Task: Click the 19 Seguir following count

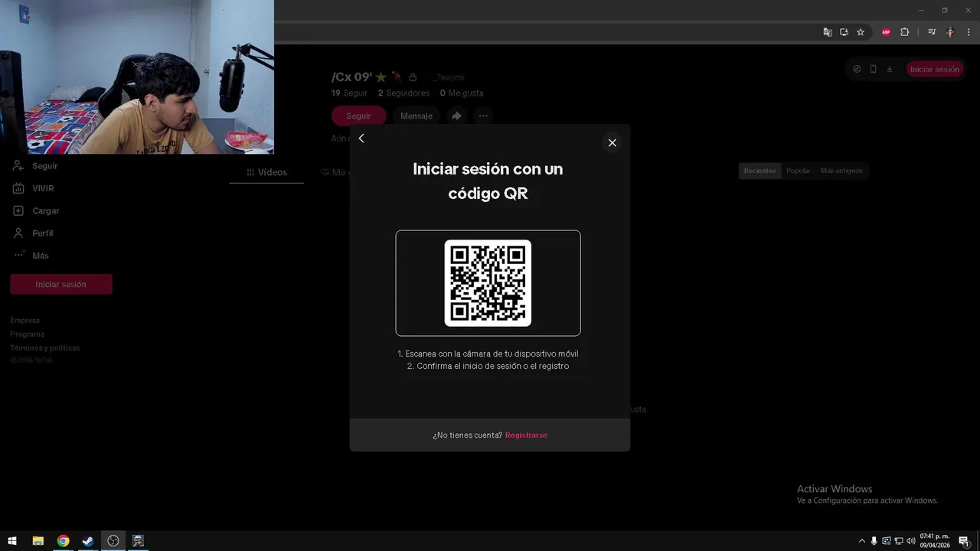Action: (x=350, y=93)
